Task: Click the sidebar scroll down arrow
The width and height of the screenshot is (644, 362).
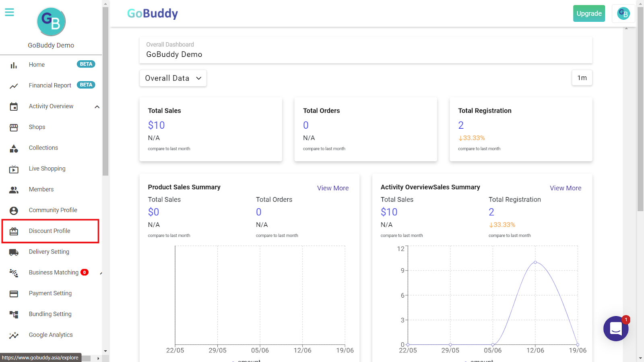Action: click(x=105, y=351)
